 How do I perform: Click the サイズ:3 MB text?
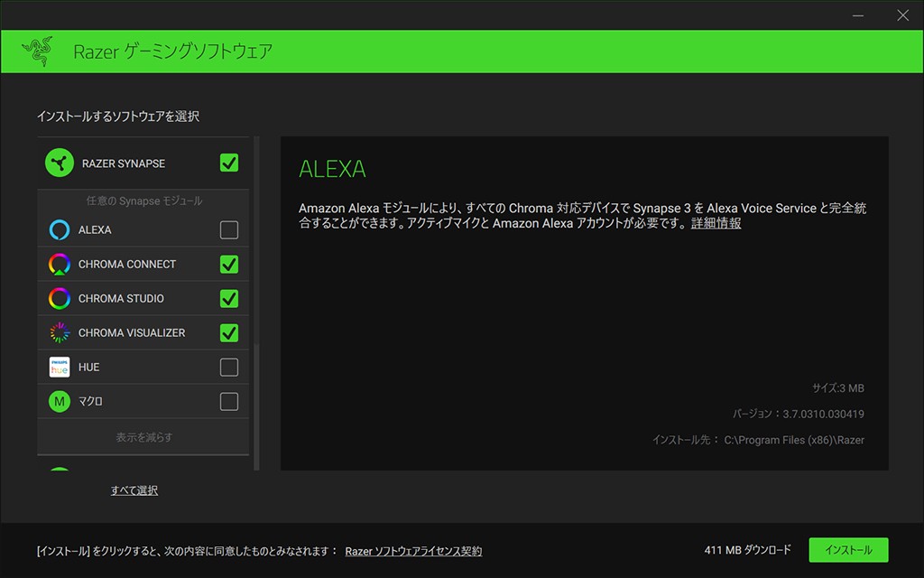[838, 388]
